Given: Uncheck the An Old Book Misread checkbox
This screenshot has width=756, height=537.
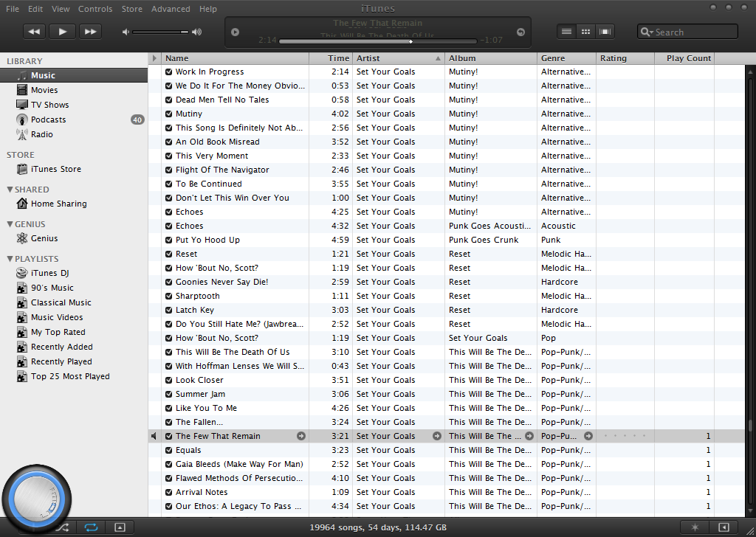Looking at the screenshot, I should tap(169, 142).
